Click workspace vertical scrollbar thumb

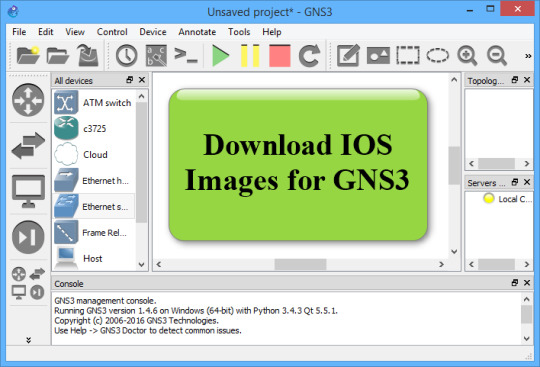(x=454, y=165)
